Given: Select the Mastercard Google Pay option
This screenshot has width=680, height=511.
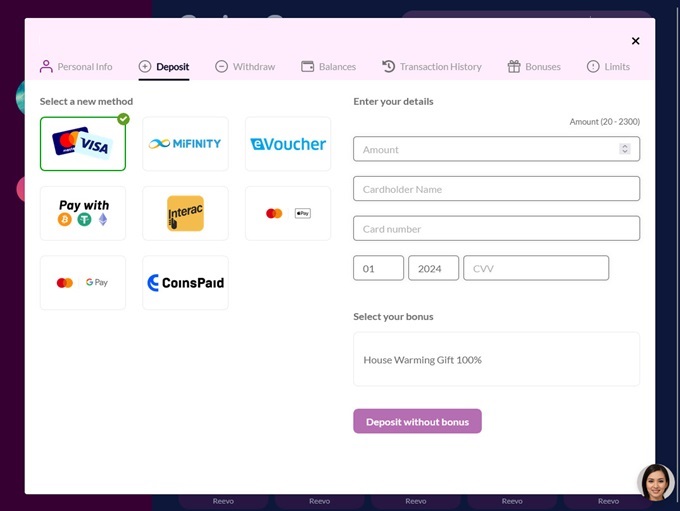Looking at the screenshot, I should coord(83,283).
